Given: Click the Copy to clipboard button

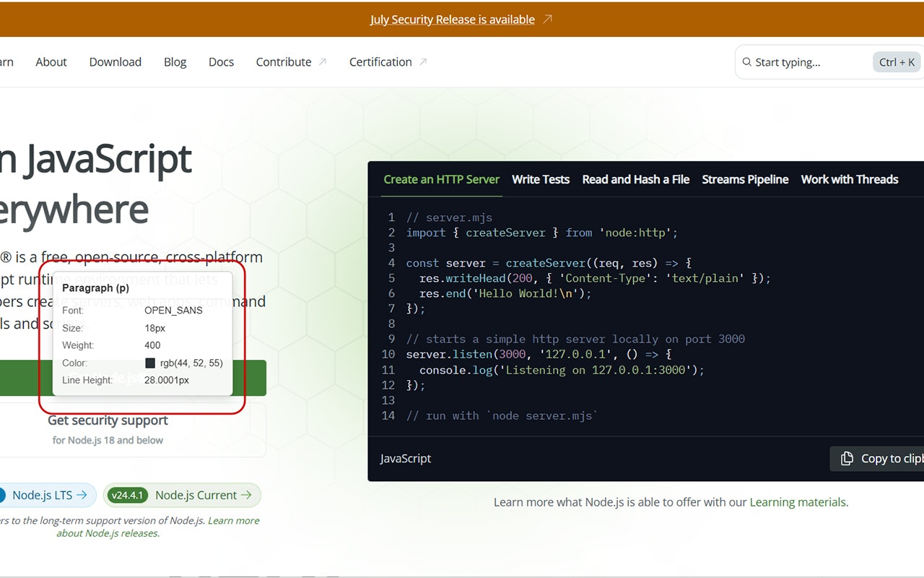Looking at the screenshot, I should coord(877,459).
